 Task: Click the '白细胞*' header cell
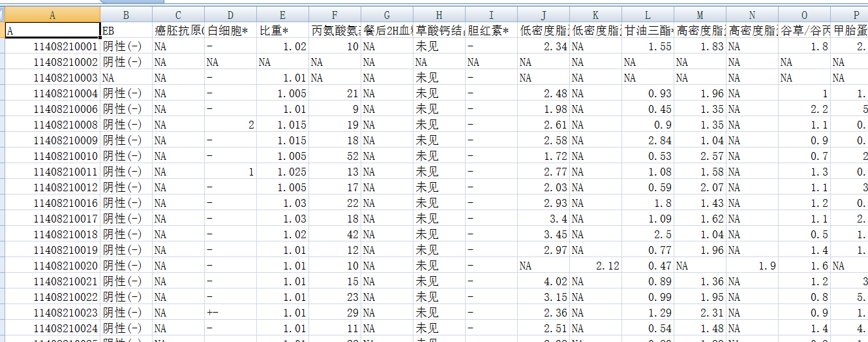(230, 31)
